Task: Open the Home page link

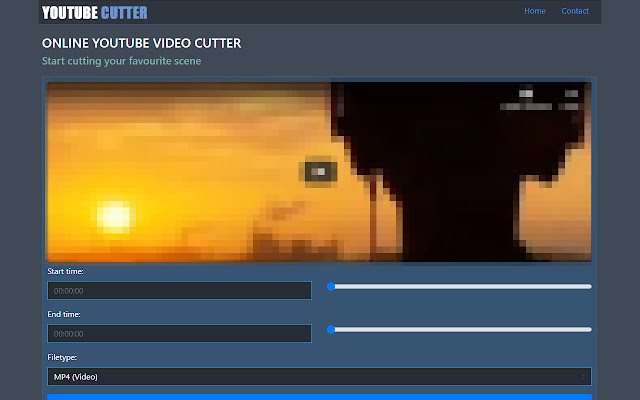Action: [x=535, y=11]
